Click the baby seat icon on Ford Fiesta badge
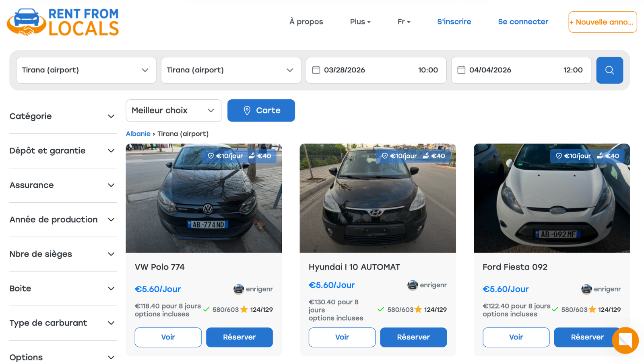Image resolution: width=644 pixels, height=362 pixels. [x=600, y=156]
